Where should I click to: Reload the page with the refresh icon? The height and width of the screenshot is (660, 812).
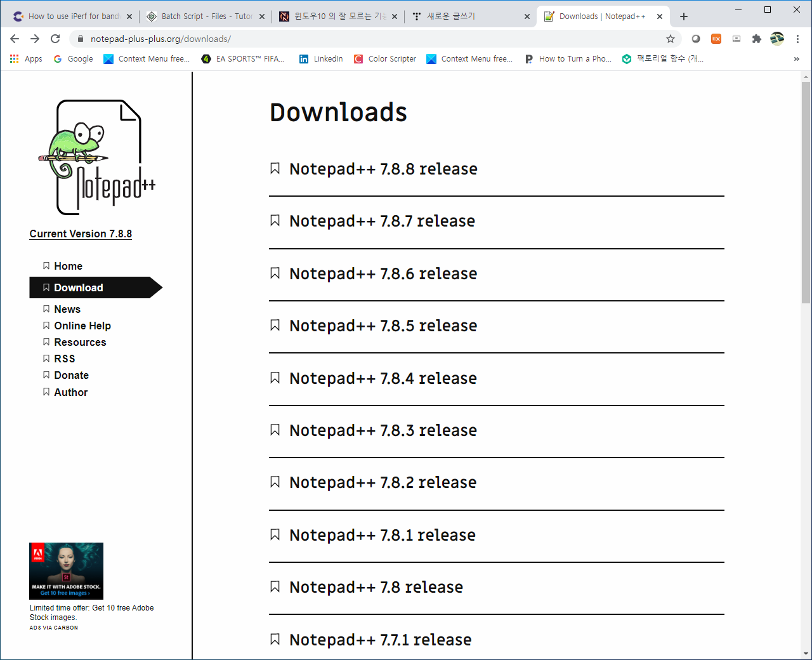(55, 39)
